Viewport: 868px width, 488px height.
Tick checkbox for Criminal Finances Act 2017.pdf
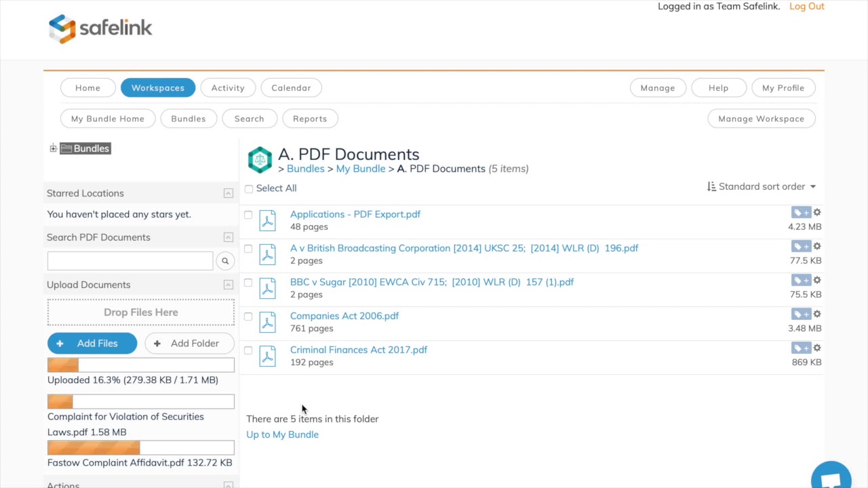(248, 350)
